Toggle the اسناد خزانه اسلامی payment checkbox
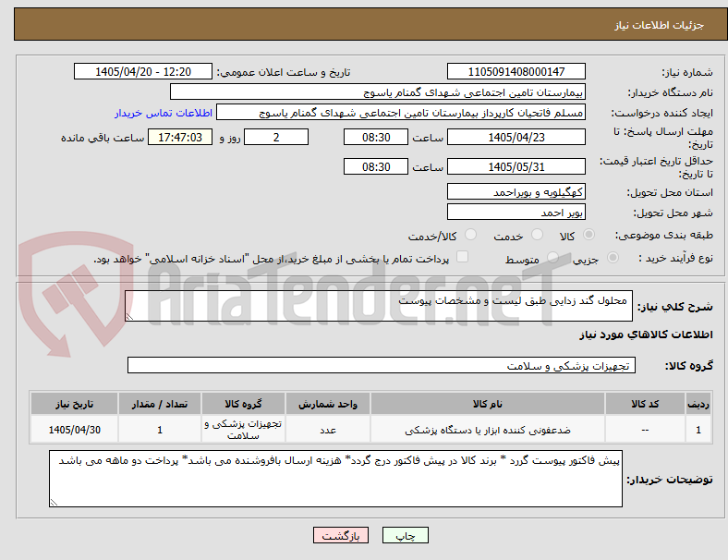Viewport: 728px width, 560px height. [463, 257]
